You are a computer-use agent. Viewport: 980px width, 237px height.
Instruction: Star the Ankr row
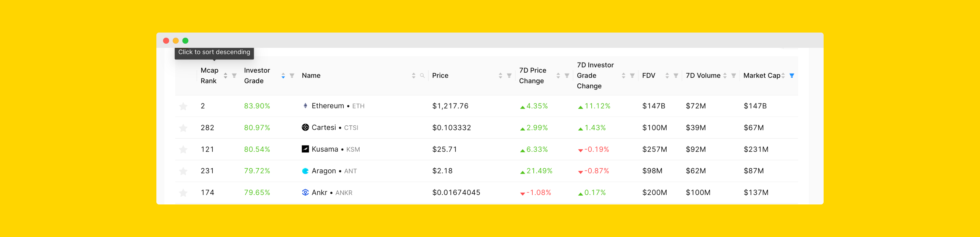pos(183,193)
